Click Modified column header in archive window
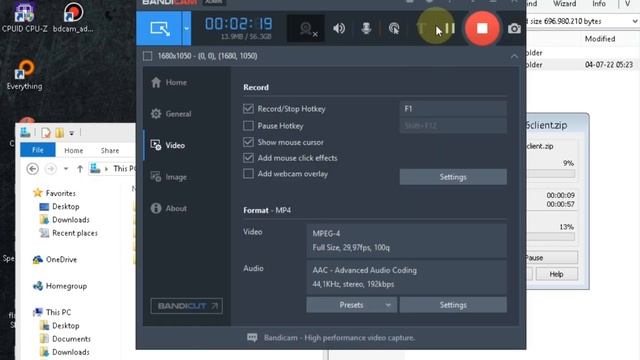Screen dimensions: 640x360 600,39
